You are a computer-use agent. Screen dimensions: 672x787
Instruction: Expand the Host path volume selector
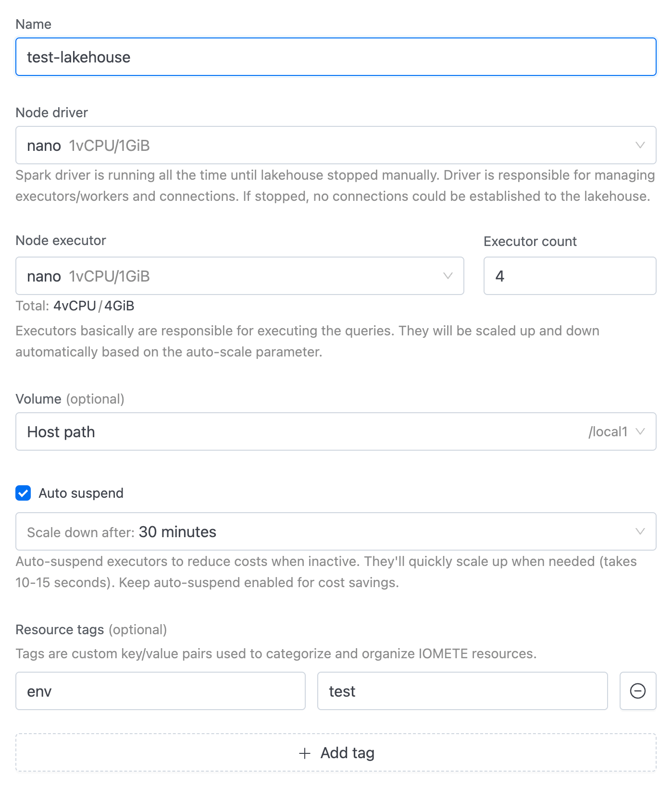pyautogui.click(x=336, y=431)
